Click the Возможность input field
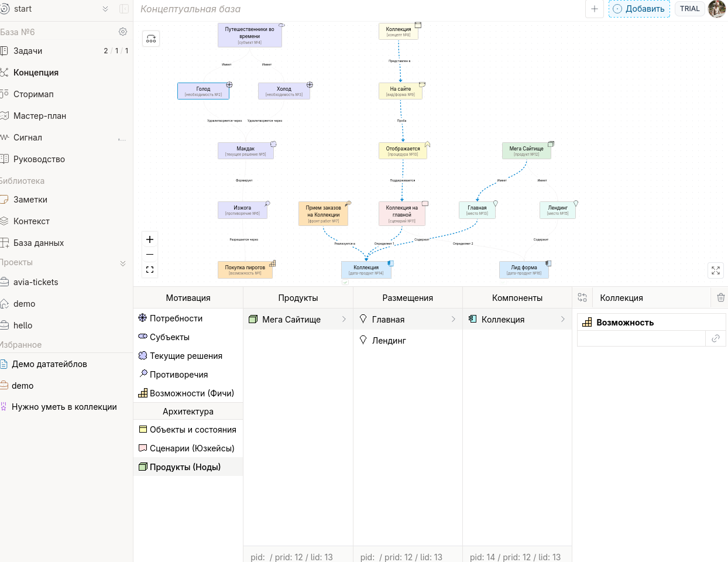 point(641,338)
